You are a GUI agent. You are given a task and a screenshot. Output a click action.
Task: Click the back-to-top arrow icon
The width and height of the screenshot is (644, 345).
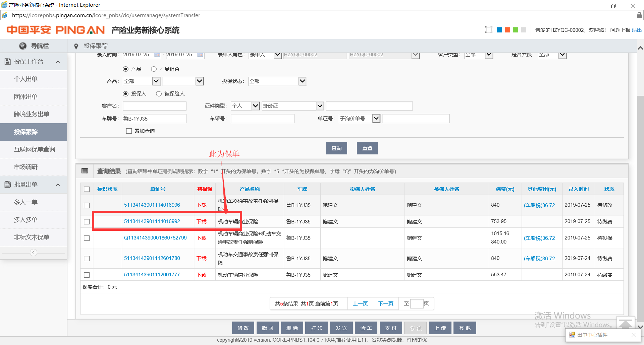point(626,324)
